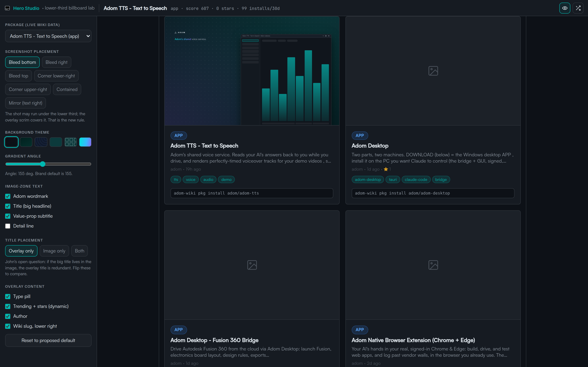Click the shuffle icon in header
The height and width of the screenshot is (367, 588).
578,8
